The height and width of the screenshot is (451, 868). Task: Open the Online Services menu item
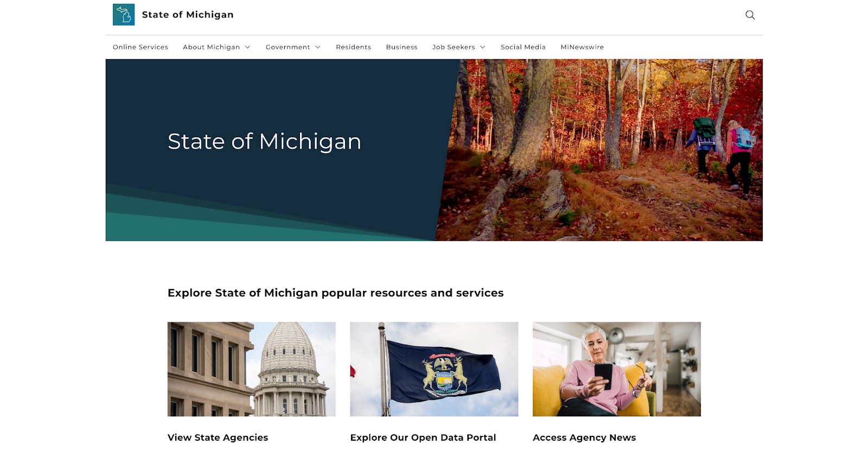[141, 47]
